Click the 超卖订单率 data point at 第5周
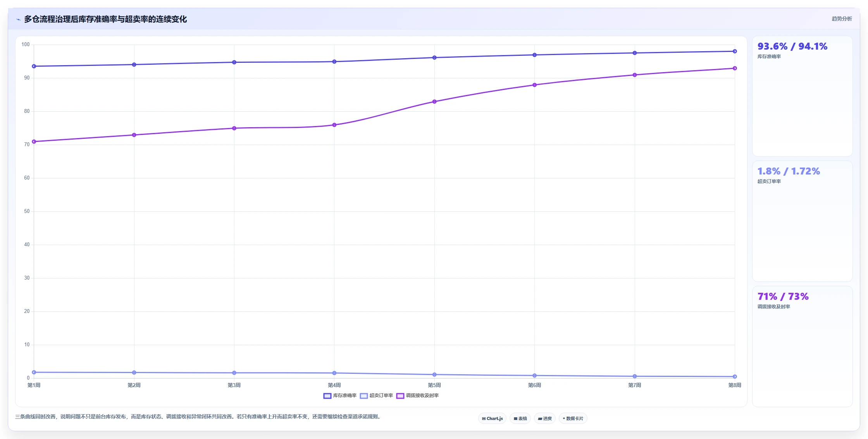Image resolution: width=868 pixels, height=439 pixels. click(x=434, y=375)
